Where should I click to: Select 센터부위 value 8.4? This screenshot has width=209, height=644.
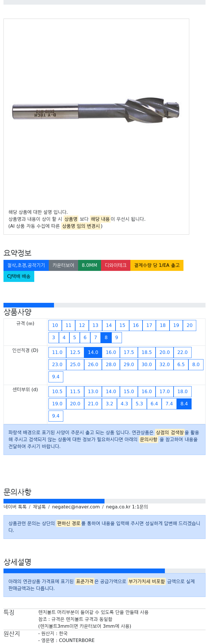click(x=184, y=404)
